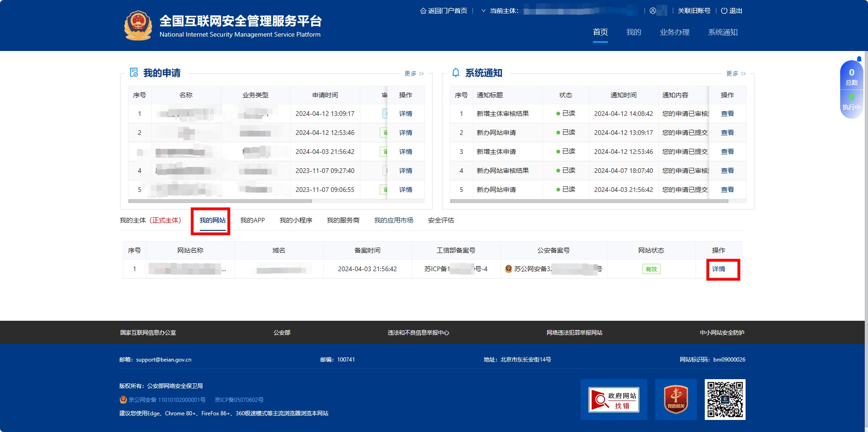The image size is (868, 432).
Task: Click 查看 for notice at 2024-04-12 13:09:17
Action: point(728,133)
